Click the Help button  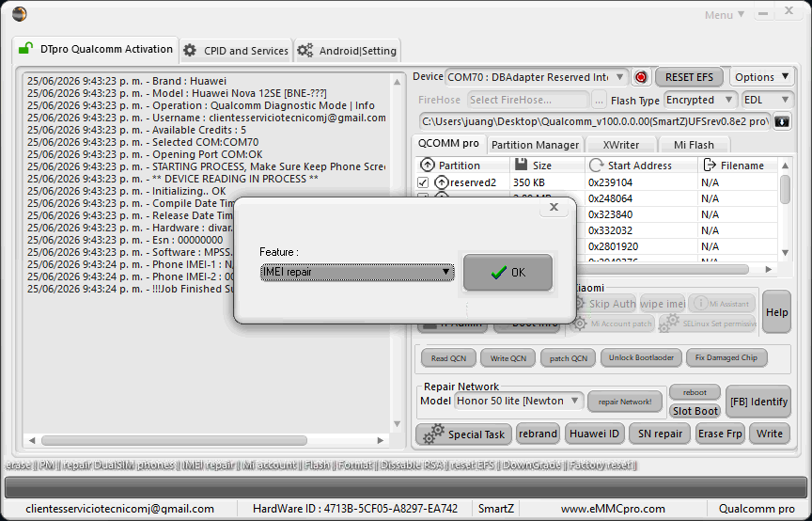click(x=777, y=312)
